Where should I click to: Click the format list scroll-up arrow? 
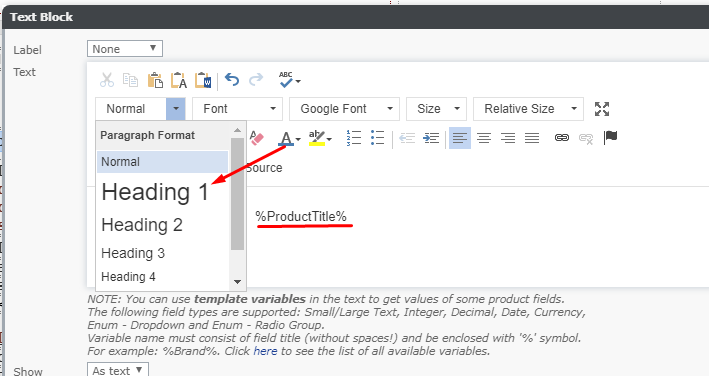tap(237, 131)
